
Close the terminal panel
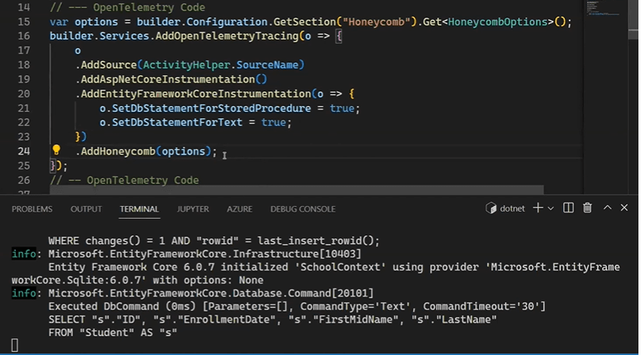point(626,208)
